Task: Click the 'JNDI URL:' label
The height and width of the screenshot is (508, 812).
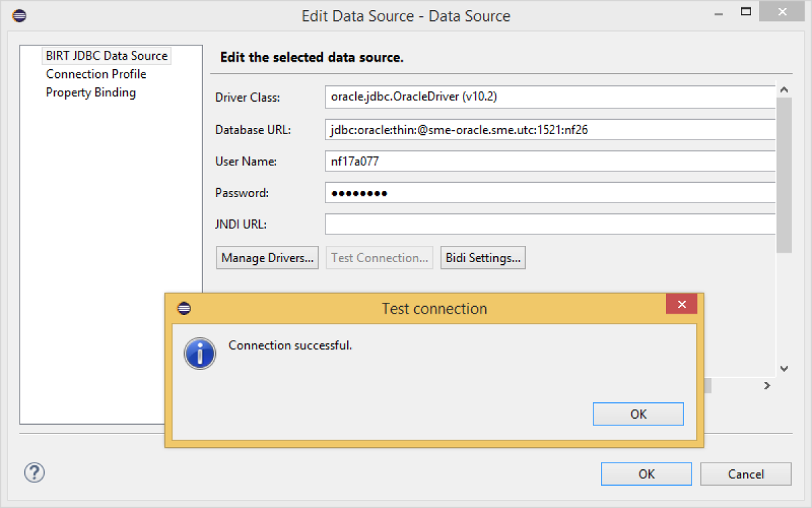Action: coord(241,224)
